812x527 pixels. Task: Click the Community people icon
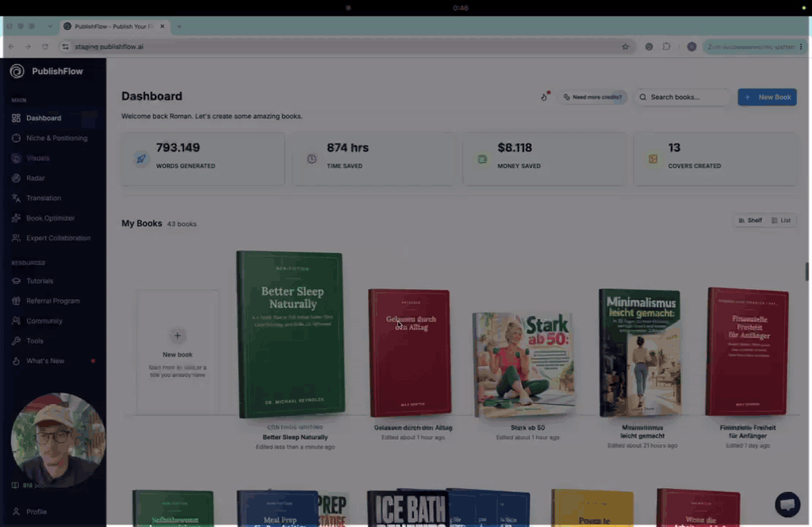pos(16,321)
